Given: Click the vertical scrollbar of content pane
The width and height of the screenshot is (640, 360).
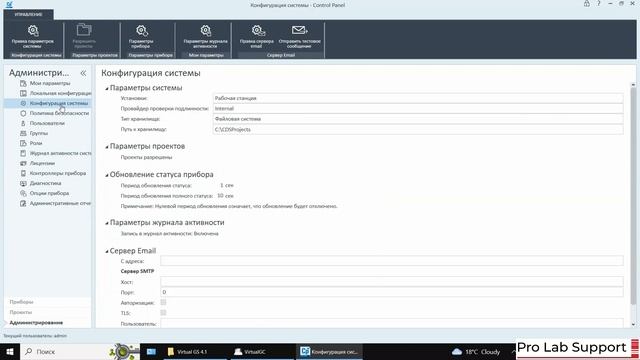Looking at the screenshot, I should pos(633,196).
